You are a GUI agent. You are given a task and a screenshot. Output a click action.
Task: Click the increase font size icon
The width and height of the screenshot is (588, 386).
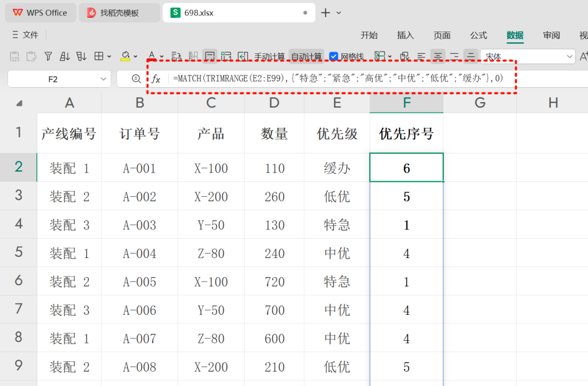click(583, 57)
